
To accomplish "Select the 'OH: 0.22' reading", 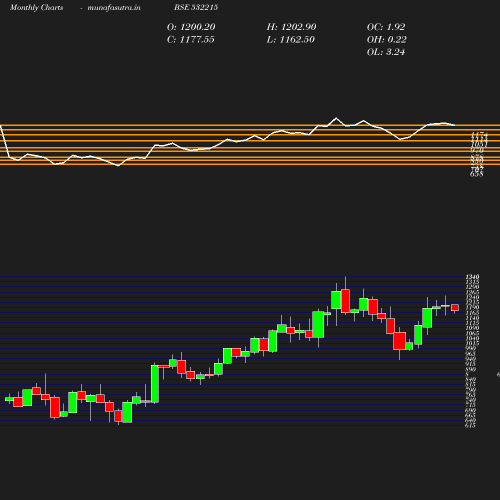I will [387, 39].
